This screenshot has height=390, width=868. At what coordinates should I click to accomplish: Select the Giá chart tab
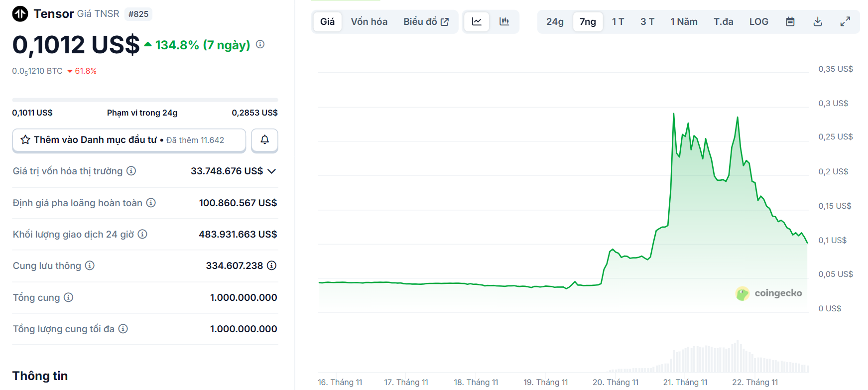[x=328, y=21]
